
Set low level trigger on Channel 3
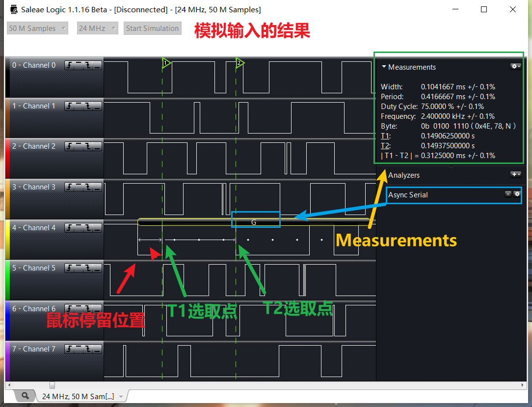point(97,187)
